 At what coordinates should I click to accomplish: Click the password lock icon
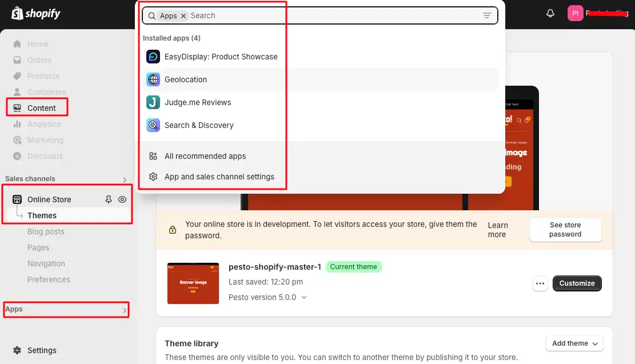(173, 230)
